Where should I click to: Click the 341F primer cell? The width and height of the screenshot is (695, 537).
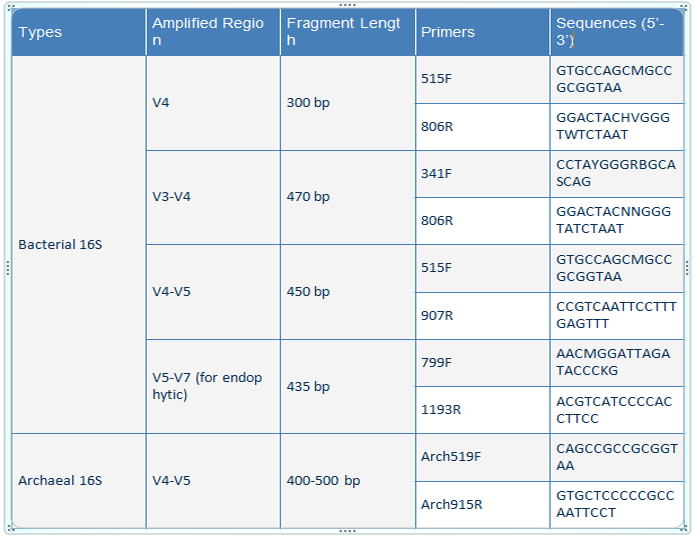pos(481,174)
